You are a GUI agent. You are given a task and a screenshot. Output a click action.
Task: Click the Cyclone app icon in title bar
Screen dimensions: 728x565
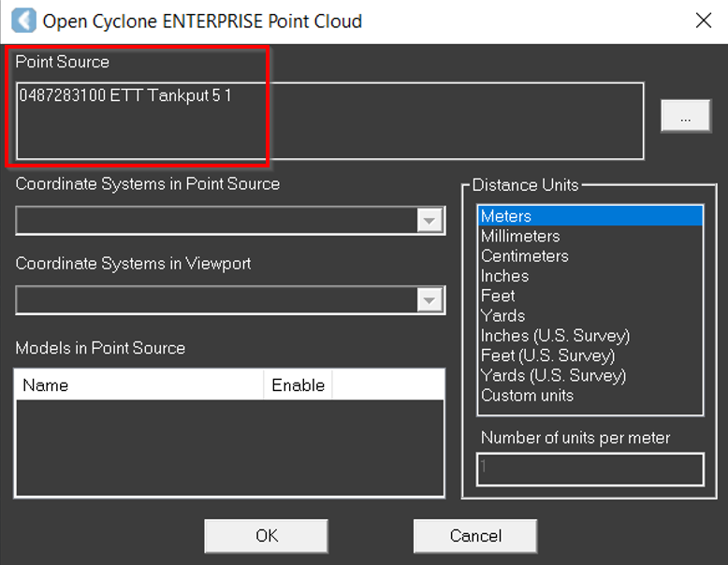[22, 21]
